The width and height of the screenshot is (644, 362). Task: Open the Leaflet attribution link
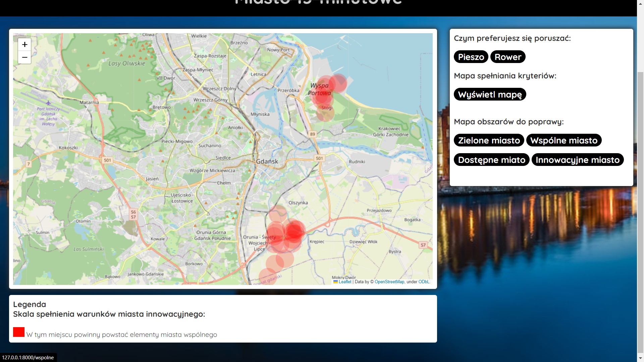pyautogui.click(x=344, y=282)
